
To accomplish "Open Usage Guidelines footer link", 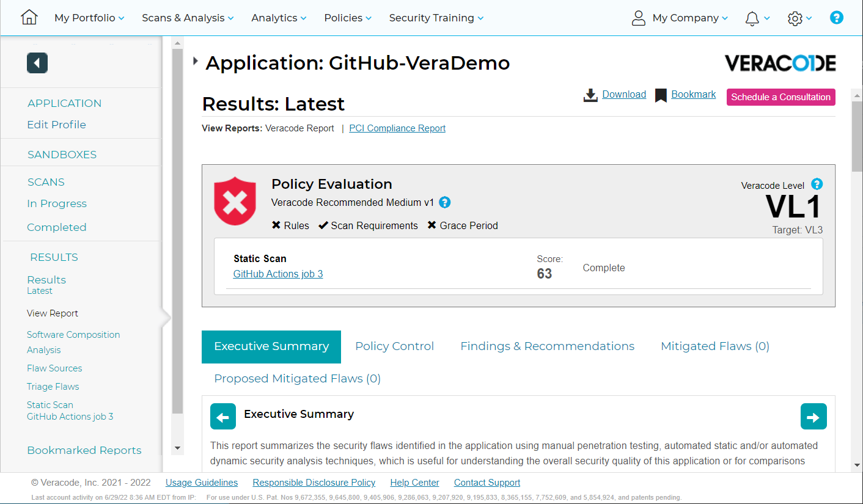I will coord(202,483).
